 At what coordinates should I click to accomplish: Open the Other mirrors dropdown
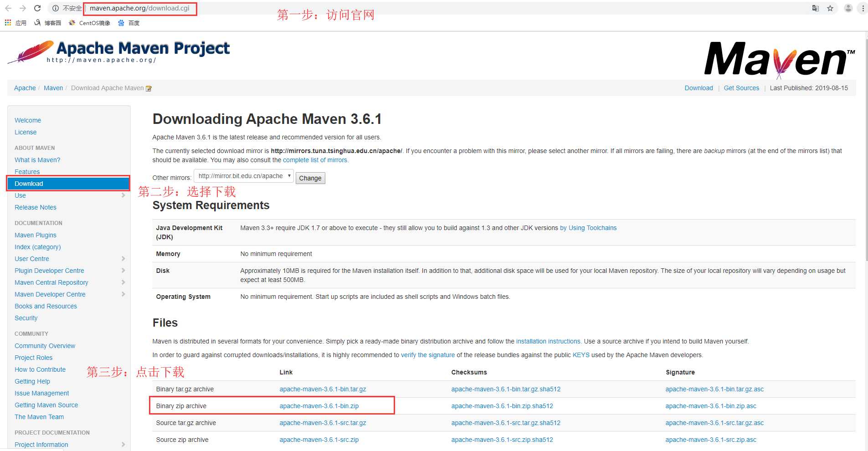point(244,176)
